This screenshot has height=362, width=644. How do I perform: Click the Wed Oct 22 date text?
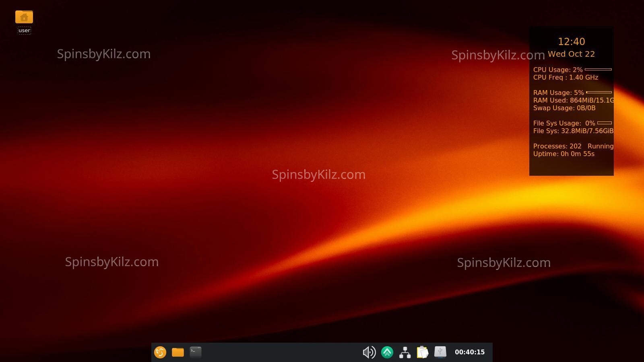click(x=572, y=54)
